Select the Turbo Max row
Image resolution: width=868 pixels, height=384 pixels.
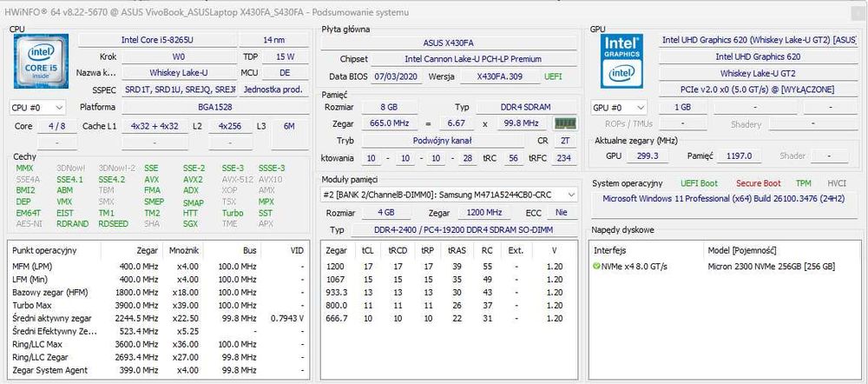tap(158, 305)
